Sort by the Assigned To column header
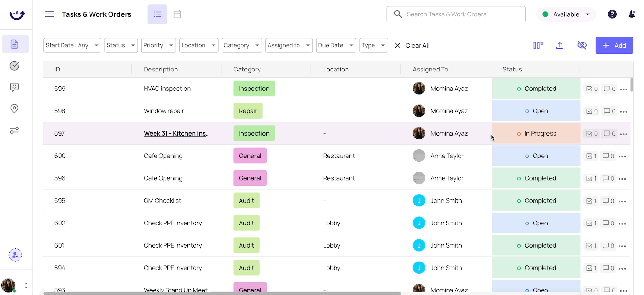 [430, 69]
